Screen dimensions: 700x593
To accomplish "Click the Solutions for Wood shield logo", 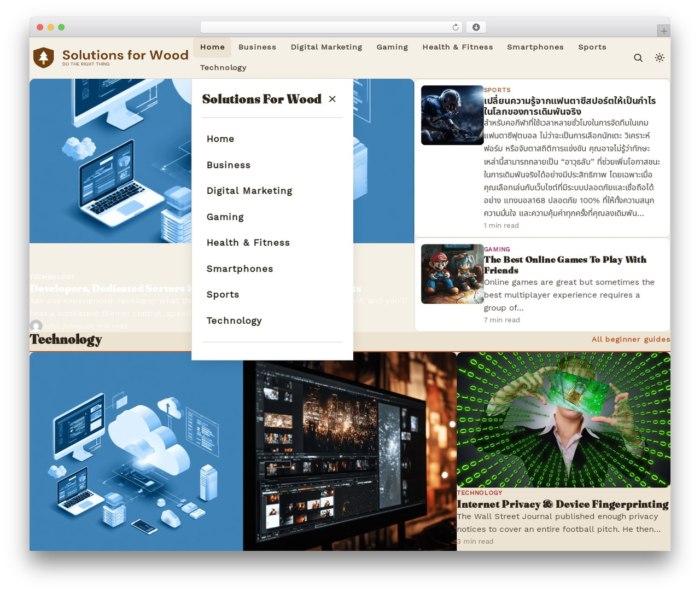I will pos(44,57).
